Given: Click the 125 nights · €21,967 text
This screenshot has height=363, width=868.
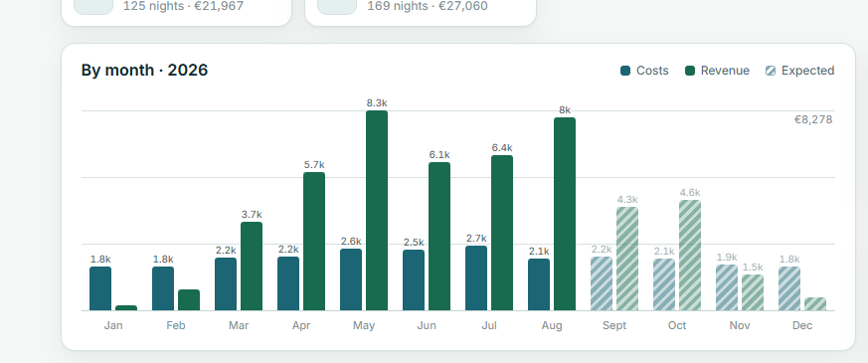Looking at the screenshot, I should pyautogui.click(x=183, y=6).
